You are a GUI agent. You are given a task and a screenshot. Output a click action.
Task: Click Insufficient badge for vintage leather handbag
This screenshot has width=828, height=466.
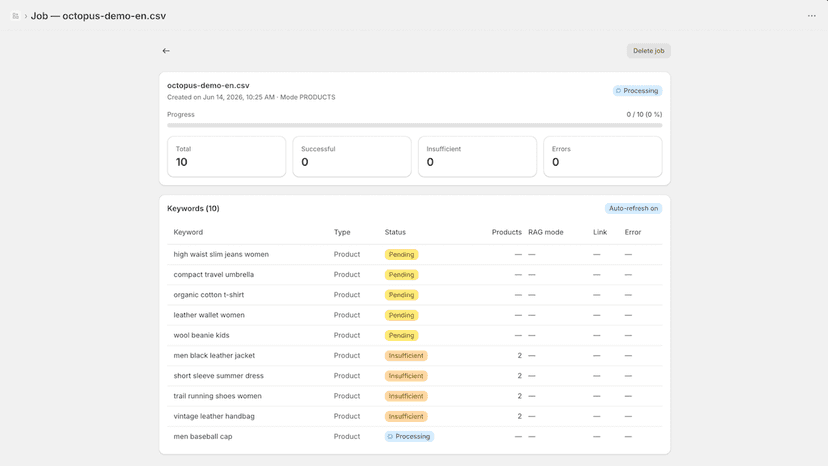(x=406, y=416)
